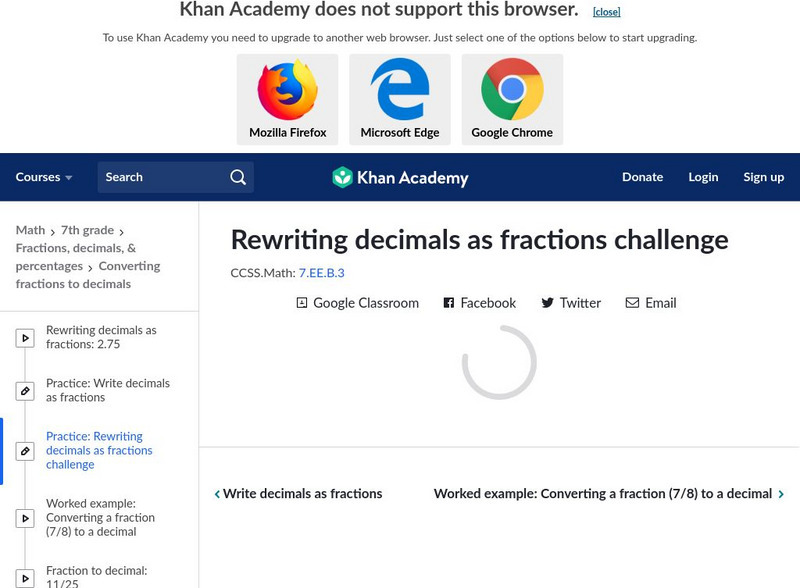Screen dimensions: 800x588
Task: Click the Microsoft Edge browser icon
Action: 400,91
